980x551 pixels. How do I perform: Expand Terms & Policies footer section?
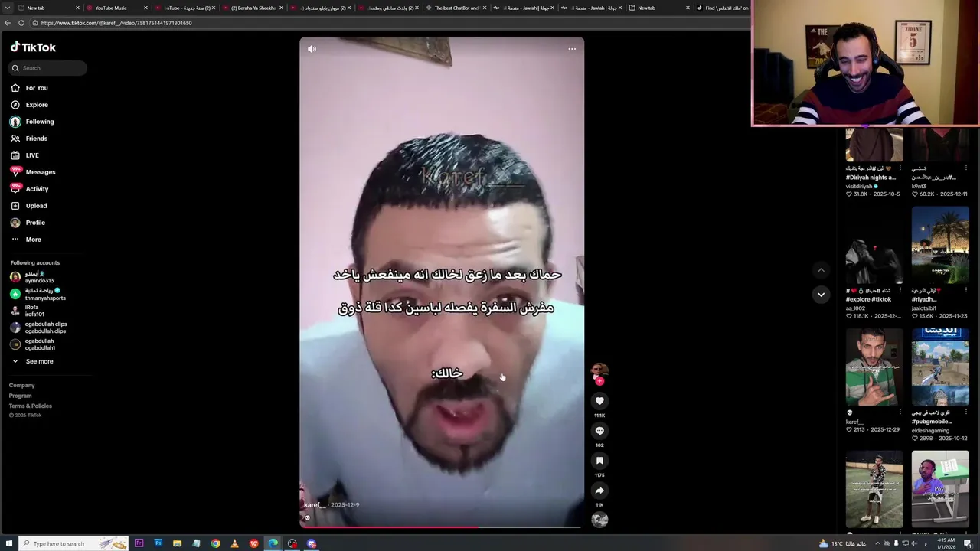coord(31,406)
